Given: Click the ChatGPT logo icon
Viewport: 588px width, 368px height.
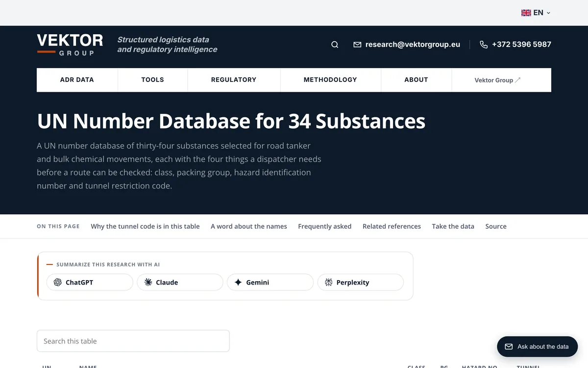Looking at the screenshot, I should 58,282.
